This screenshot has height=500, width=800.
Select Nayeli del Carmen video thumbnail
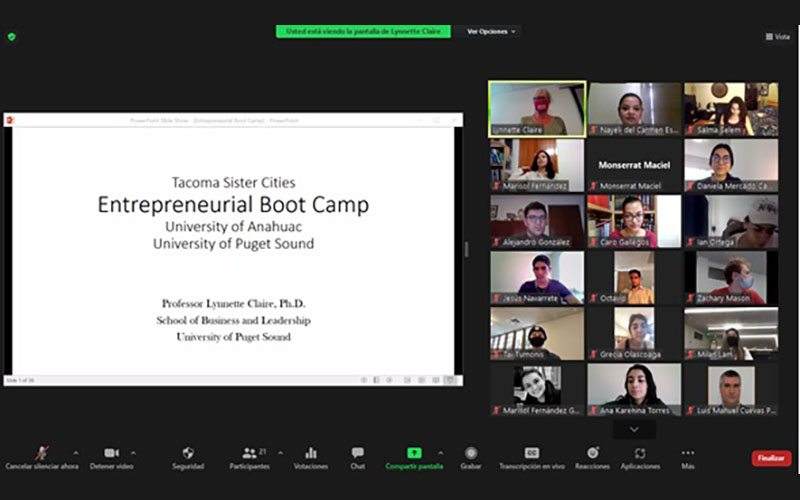[634, 109]
